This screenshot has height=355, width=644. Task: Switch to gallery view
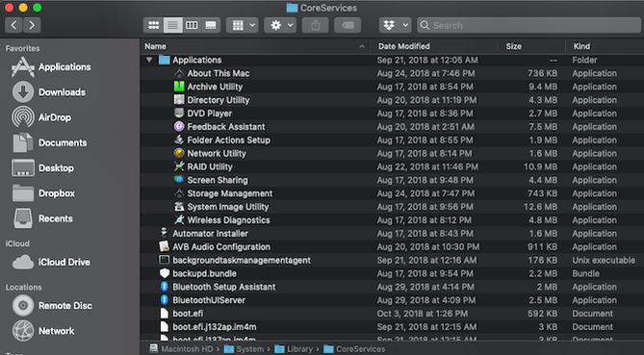coord(211,25)
